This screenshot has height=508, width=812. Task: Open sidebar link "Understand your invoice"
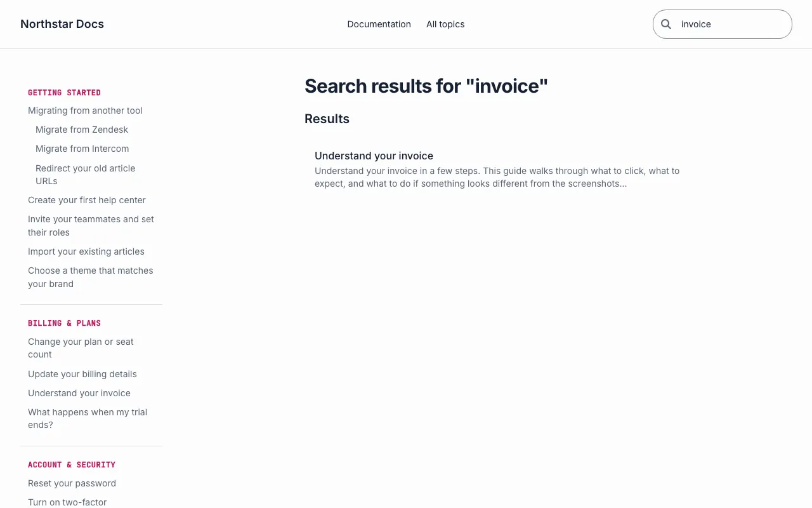(79, 393)
